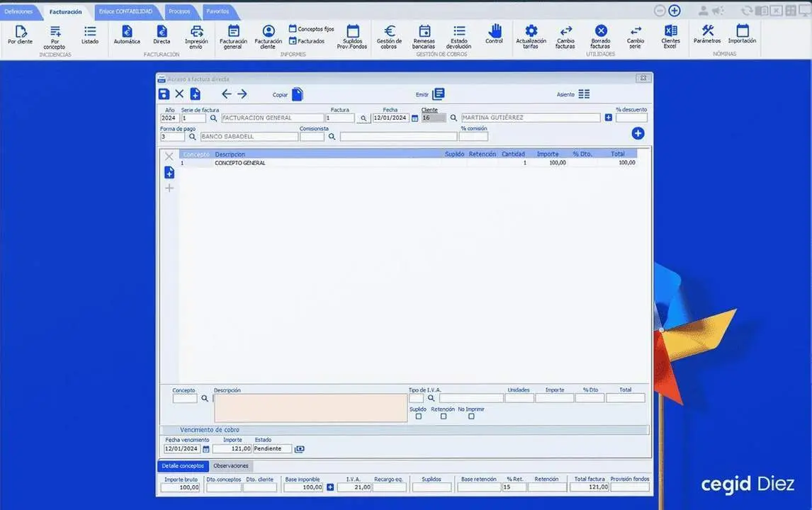Create a new invoice with the document-plus icon
Image resolution: width=812 pixels, height=510 pixels.
click(x=196, y=93)
